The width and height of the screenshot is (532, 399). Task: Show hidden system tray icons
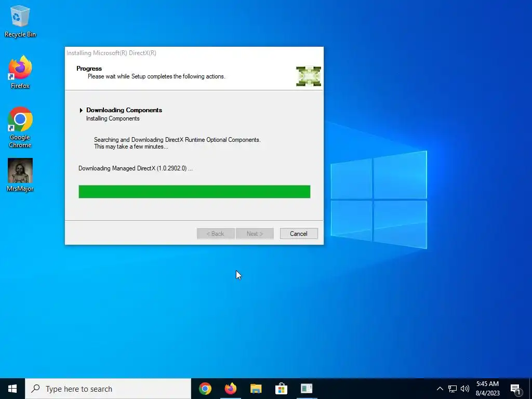point(440,389)
